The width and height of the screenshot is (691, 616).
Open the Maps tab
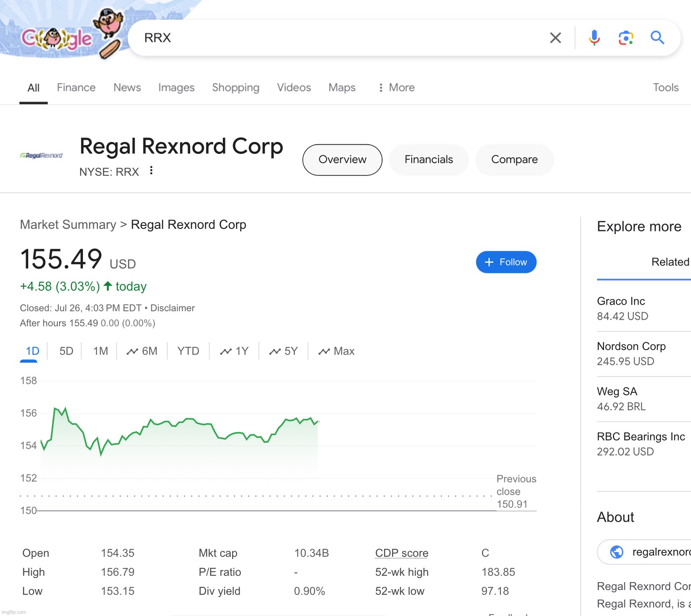pyautogui.click(x=342, y=88)
